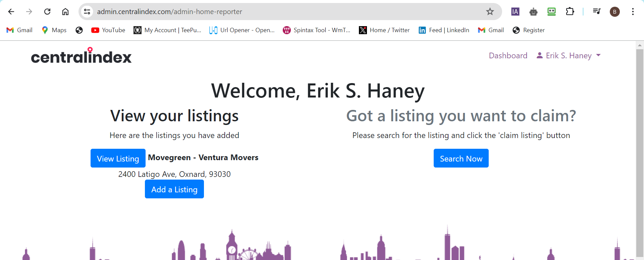Screen dimensions: 644x260
Task: Open the robot extension icon
Action: coord(533,12)
